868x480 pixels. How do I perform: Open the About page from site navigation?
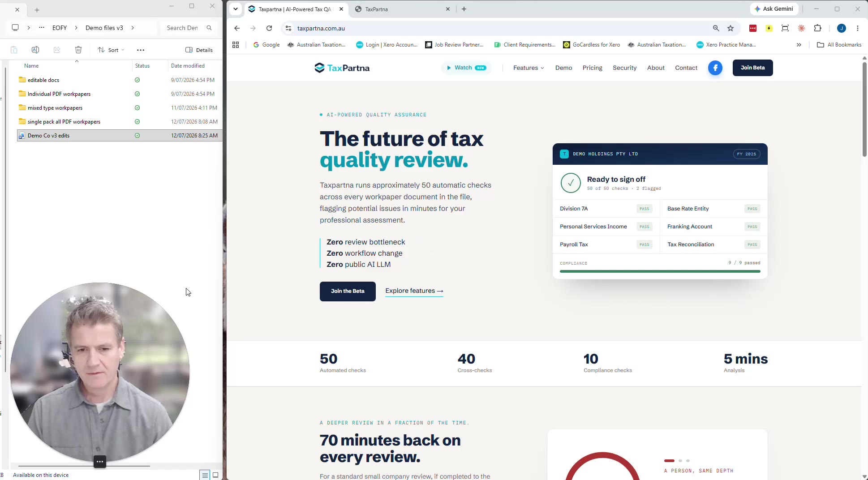tap(656, 68)
